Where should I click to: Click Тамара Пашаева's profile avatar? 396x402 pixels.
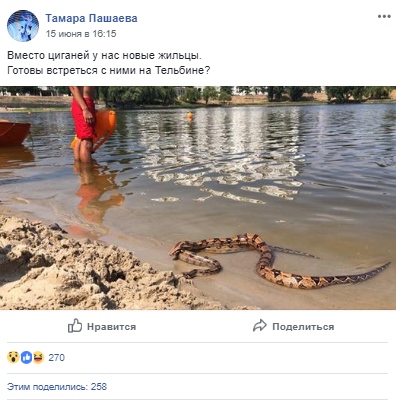pos(23,26)
